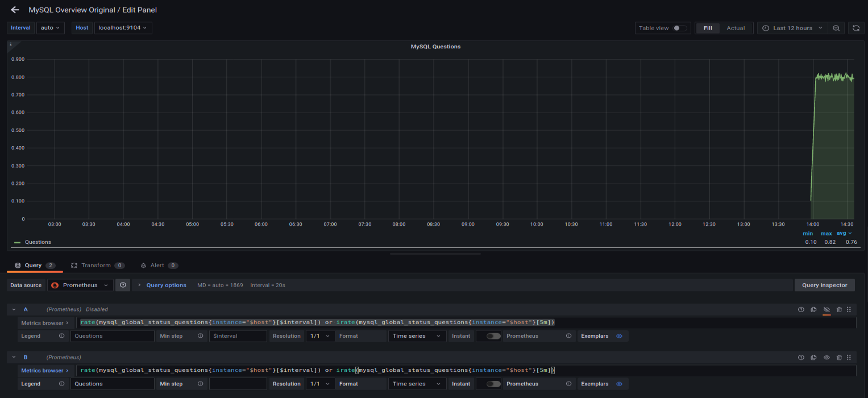Open the datasource help icon for query A
Screen dimensions: 868x398
801,309
